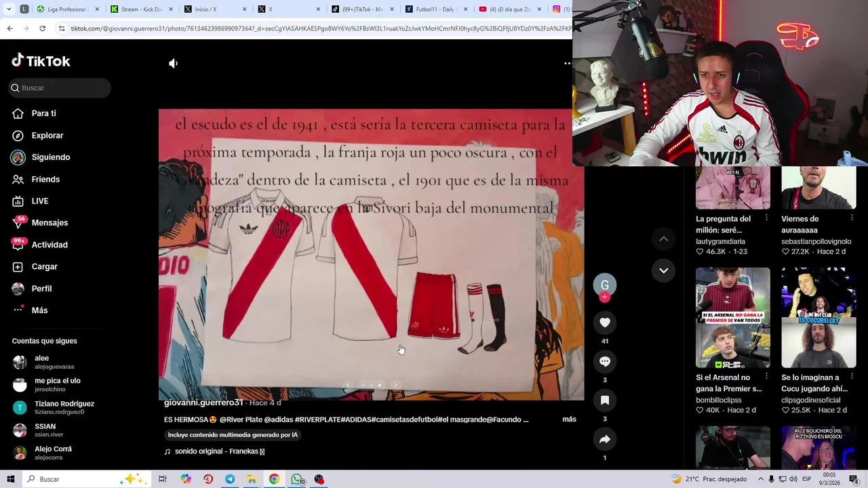This screenshot has width=868, height=488.
Task: Open notification center in taskbar
Action: click(854, 479)
